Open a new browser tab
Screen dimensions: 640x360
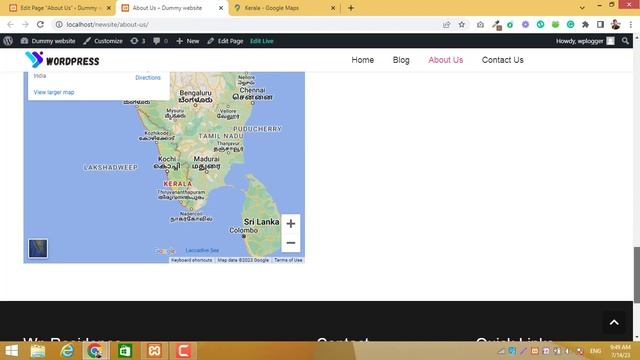(351, 8)
